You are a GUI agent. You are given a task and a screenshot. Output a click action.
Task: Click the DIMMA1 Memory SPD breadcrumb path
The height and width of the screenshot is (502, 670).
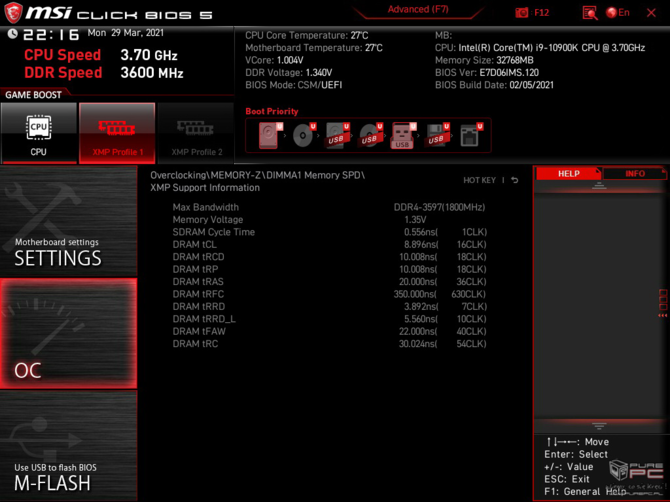[x=257, y=175]
